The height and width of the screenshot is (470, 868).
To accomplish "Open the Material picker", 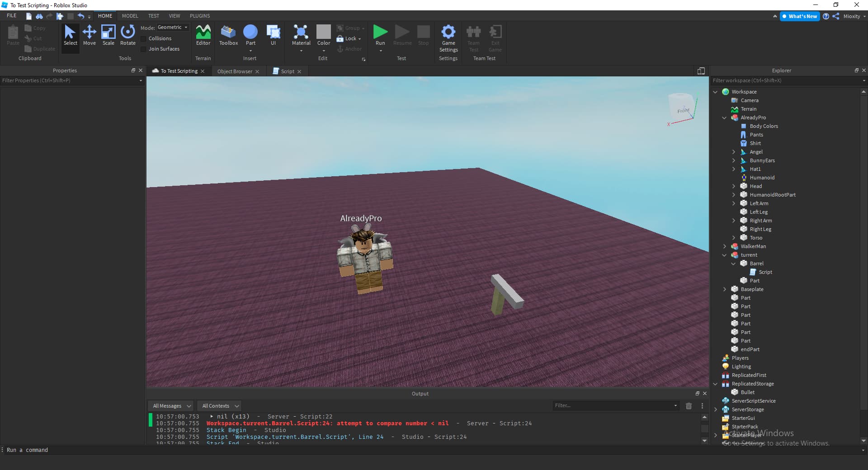I will pos(301,35).
